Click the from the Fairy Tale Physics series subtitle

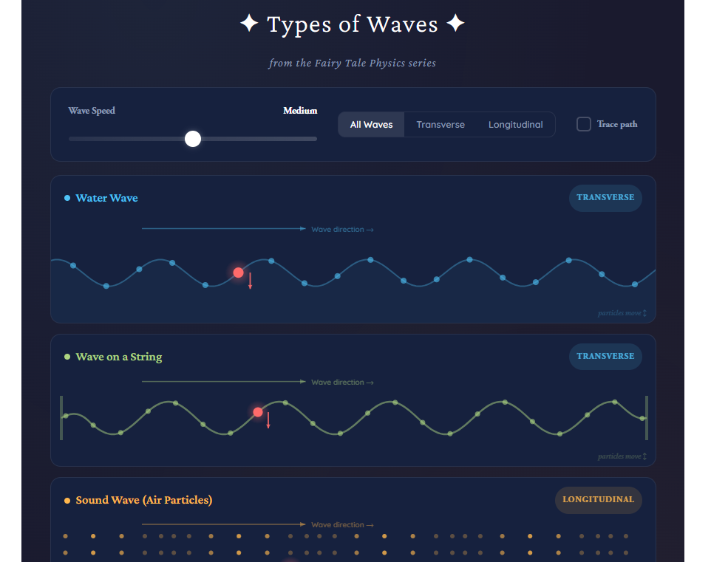coord(353,63)
